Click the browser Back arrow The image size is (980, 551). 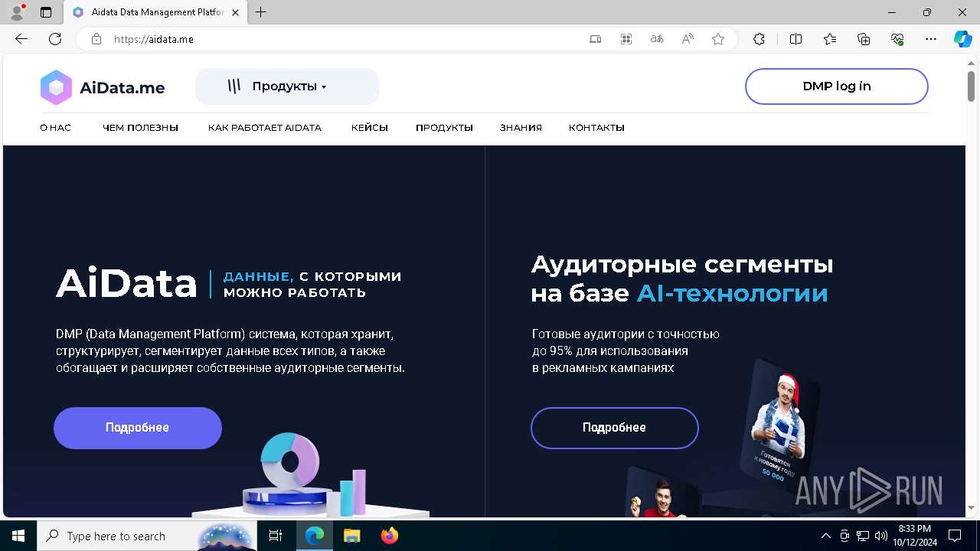coord(21,39)
